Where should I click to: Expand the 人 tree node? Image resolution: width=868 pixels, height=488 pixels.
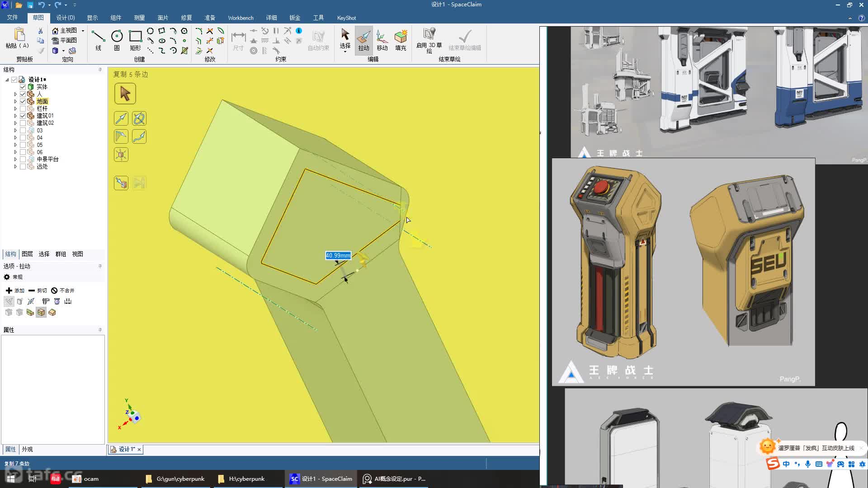pyautogui.click(x=15, y=94)
